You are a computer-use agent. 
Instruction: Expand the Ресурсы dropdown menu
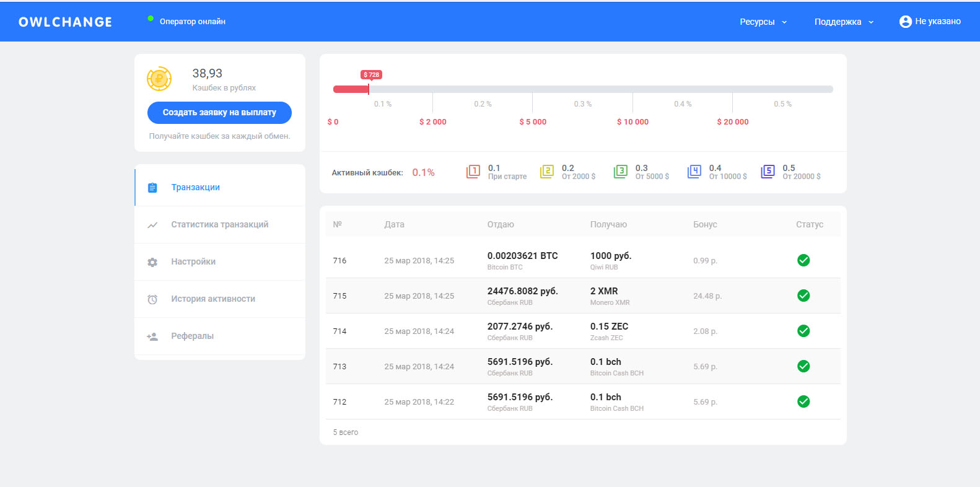[x=763, y=22]
